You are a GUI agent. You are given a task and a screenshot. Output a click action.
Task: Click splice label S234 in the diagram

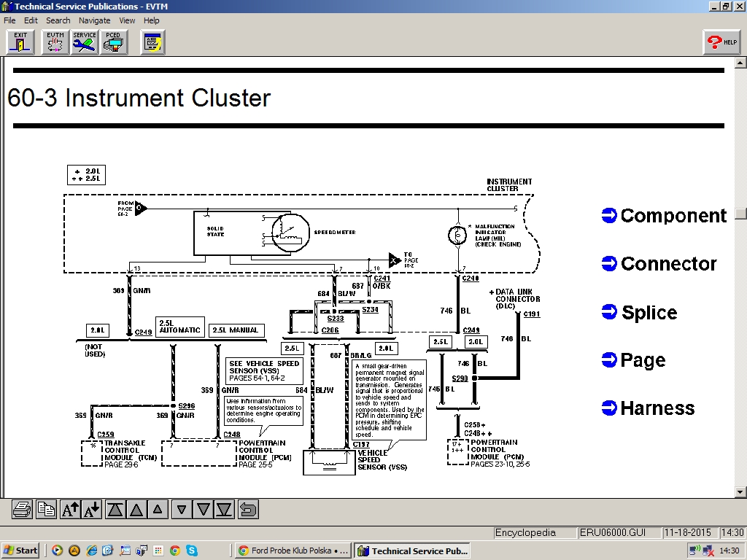pyautogui.click(x=370, y=309)
